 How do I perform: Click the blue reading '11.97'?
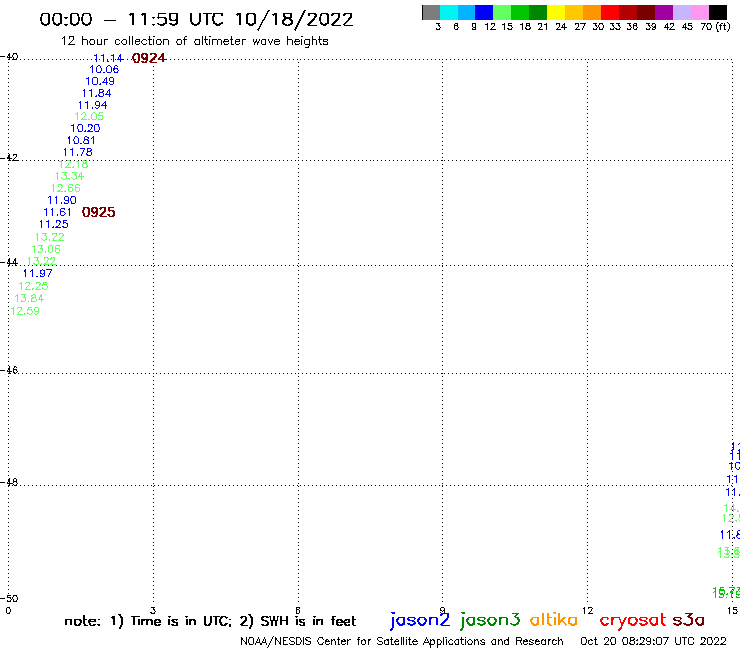[x=38, y=273]
